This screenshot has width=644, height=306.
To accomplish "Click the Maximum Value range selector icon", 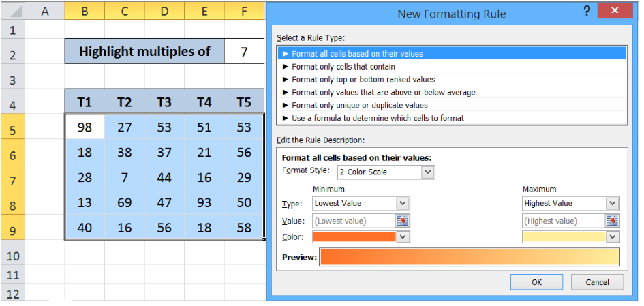I will pyautogui.click(x=613, y=221).
